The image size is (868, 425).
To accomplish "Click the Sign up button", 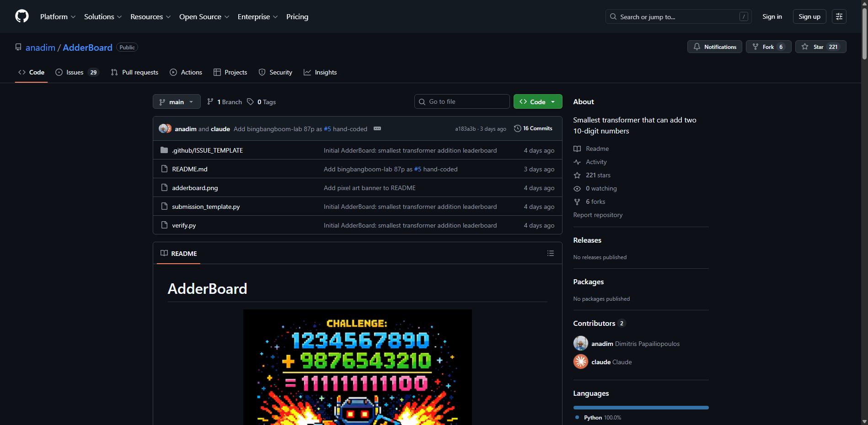I will click(x=809, y=16).
